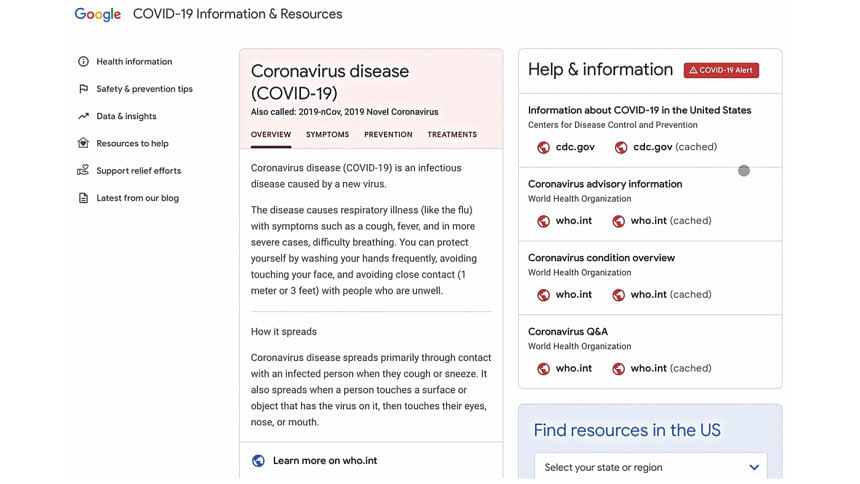Expand the state selector chevron arrow
The width and height of the screenshot is (860, 484).
point(754,468)
